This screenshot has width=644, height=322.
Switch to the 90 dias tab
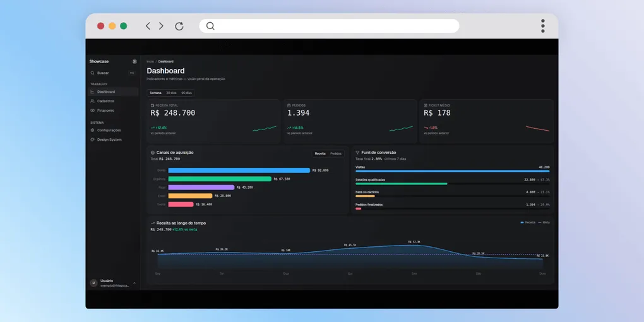click(x=186, y=93)
